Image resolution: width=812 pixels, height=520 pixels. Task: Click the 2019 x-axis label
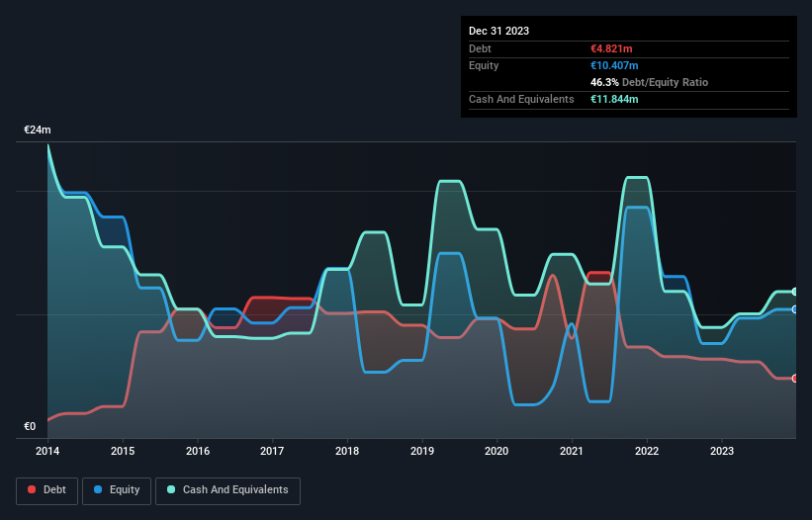click(x=422, y=451)
